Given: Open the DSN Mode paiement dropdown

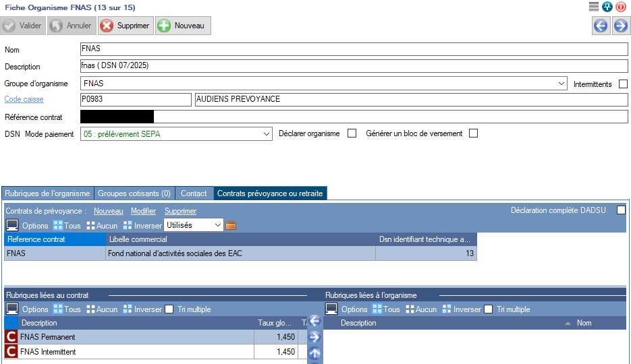Looking at the screenshot, I should 266,134.
